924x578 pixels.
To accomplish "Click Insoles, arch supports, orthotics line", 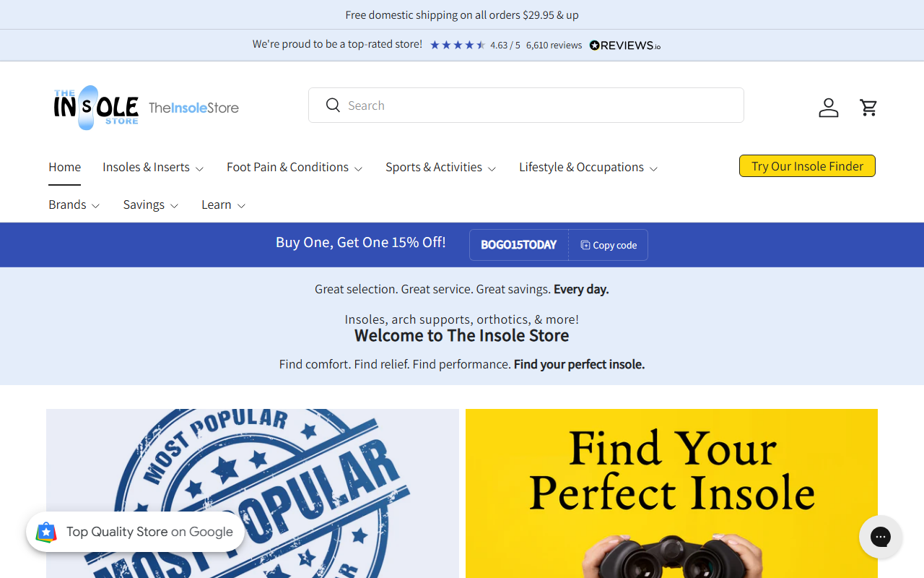I will pyautogui.click(x=462, y=319).
